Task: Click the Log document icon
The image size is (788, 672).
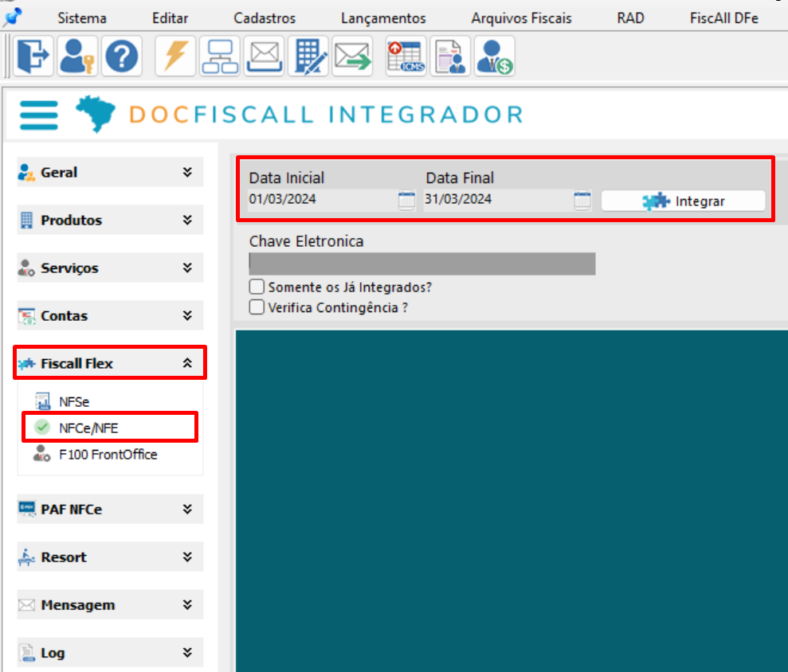Action: pyautogui.click(x=26, y=652)
